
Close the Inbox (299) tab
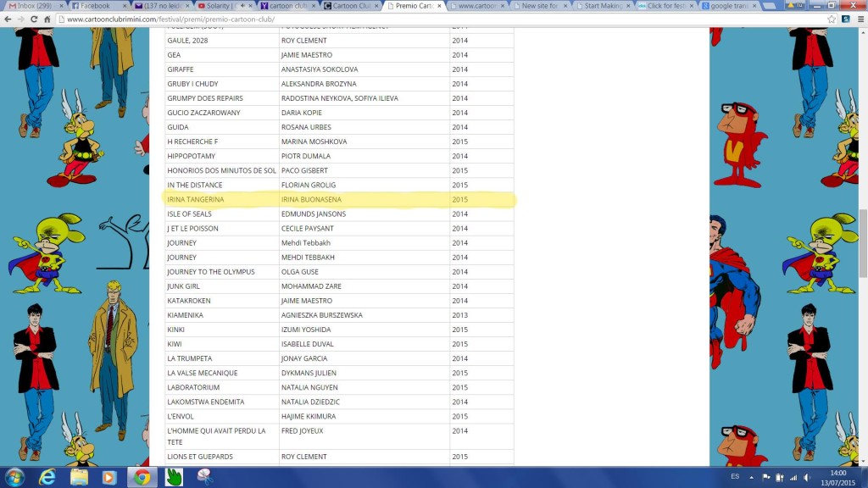(61, 6)
